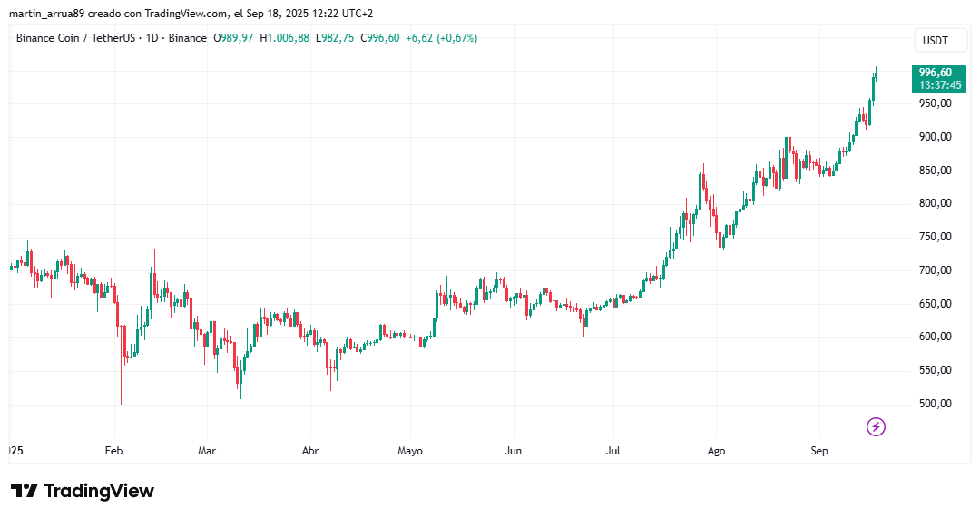The image size is (980, 518).
Task: Click the Abr marker on time axis
Action: click(309, 450)
